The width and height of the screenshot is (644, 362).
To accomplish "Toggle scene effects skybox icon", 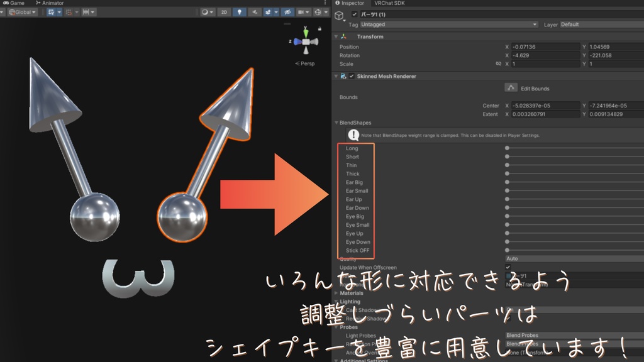I will click(268, 13).
